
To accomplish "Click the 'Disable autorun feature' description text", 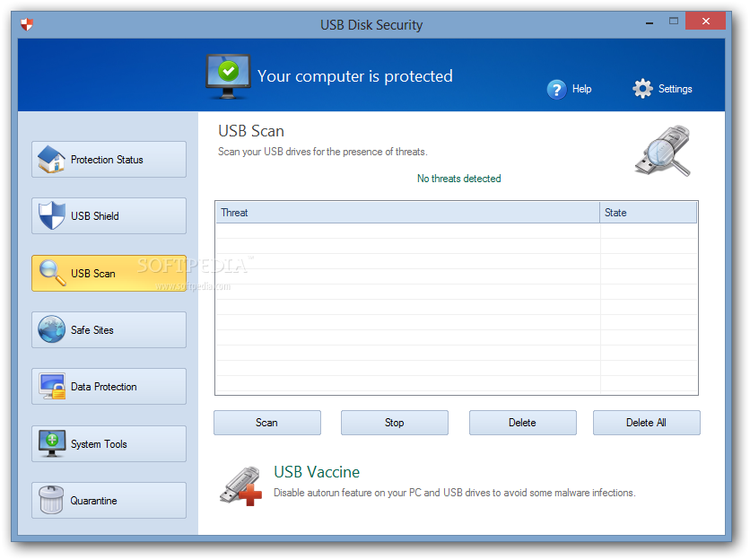I will tap(455, 493).
